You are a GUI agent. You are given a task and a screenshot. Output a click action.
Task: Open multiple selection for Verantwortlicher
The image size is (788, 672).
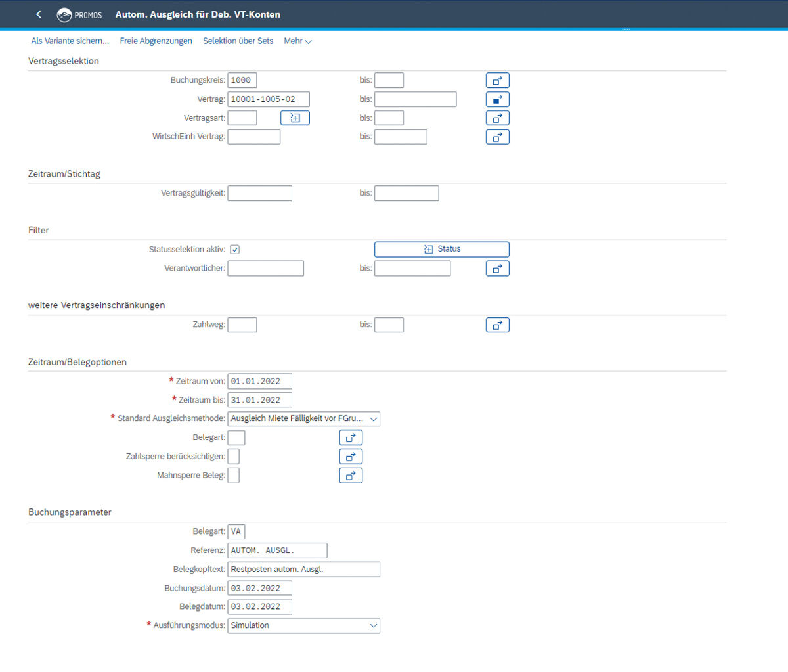(x=497, y=269)
